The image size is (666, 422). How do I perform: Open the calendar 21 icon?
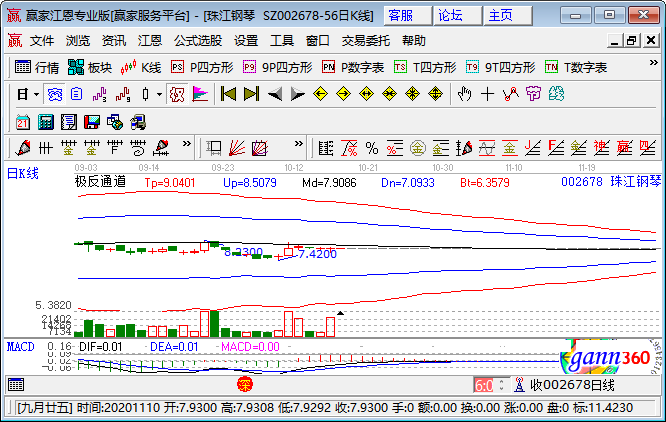click(x=23, y=122)
